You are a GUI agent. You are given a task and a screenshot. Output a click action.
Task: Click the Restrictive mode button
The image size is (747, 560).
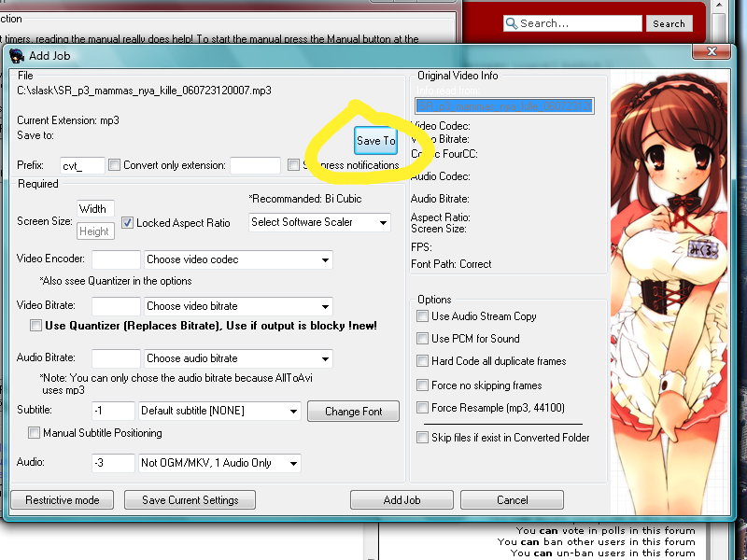click(63, 500)
